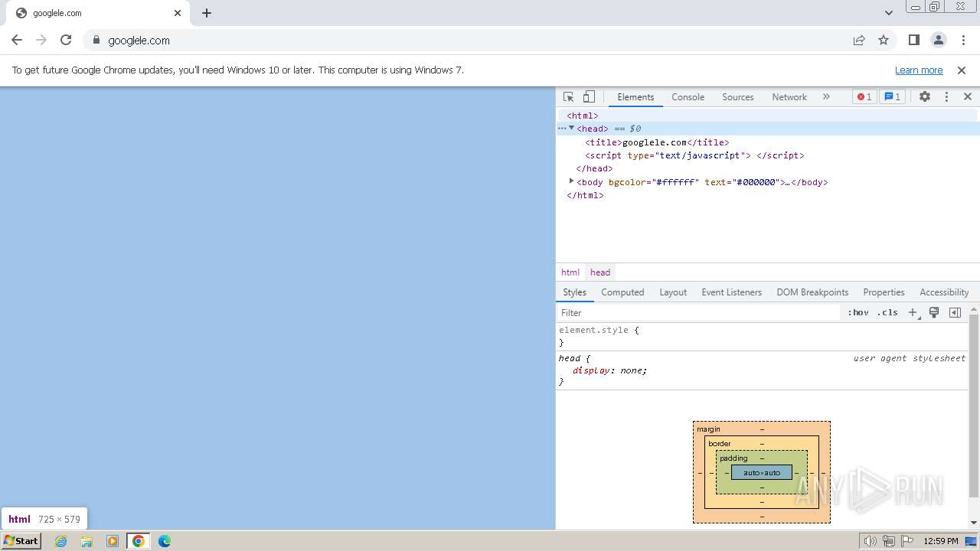This screenshot has width=980, height=551.
Task: Bookmark this tab star icon
Action: click(884, 40)
